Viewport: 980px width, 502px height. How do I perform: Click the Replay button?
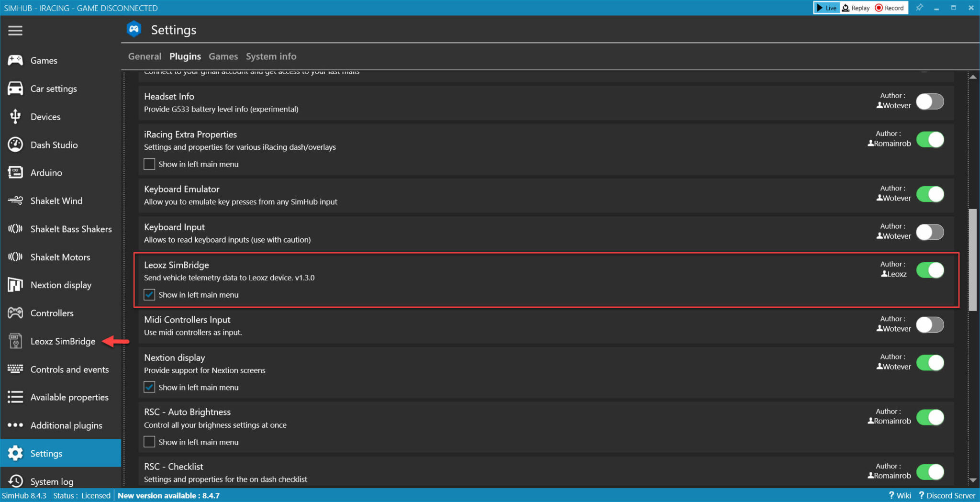coord(856,8)
